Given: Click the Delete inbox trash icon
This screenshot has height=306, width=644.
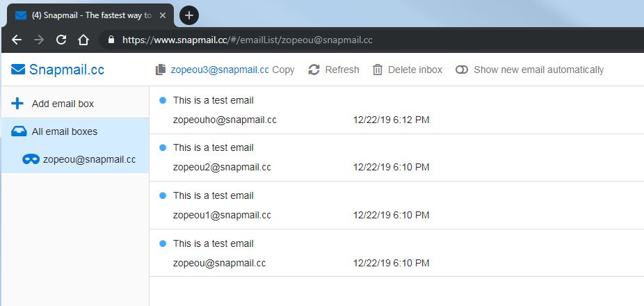Looking at the screenshot, I should click(378, 70).
